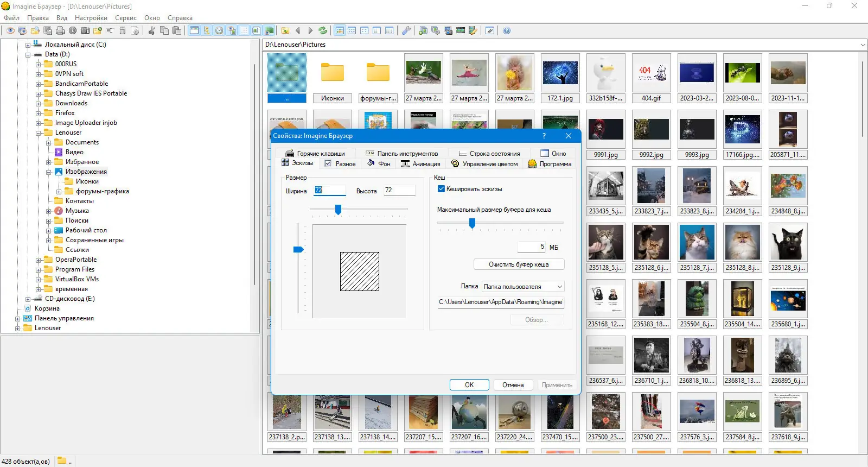Screen dimensions: 868x467
Task: Click the thumbnail width slider handle
Action: click(x=338, y=210)
